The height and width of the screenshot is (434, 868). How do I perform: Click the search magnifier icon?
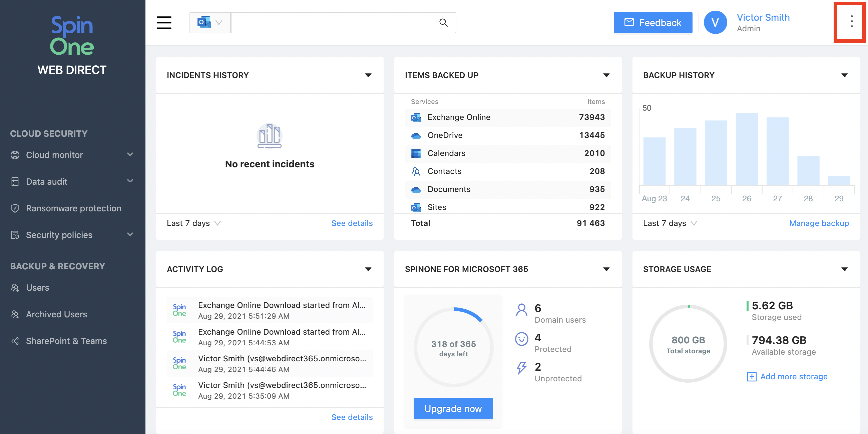click(x=443, y=23)
